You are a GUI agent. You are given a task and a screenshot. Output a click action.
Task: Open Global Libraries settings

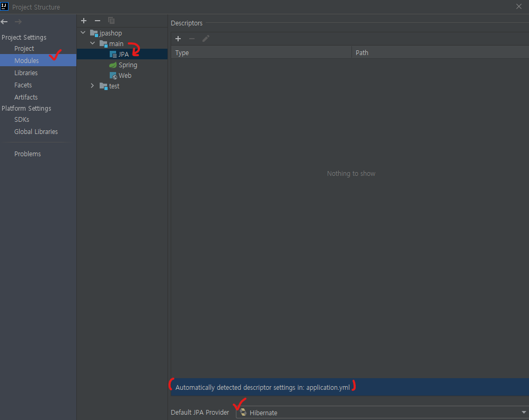pos(36,132)
